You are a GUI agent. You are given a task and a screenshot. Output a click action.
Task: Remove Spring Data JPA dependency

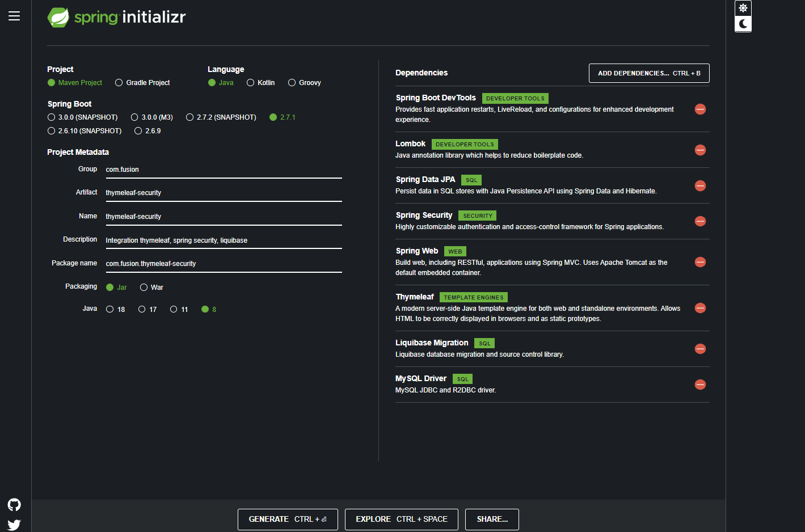pyautogui.click(x=700, y=185)
